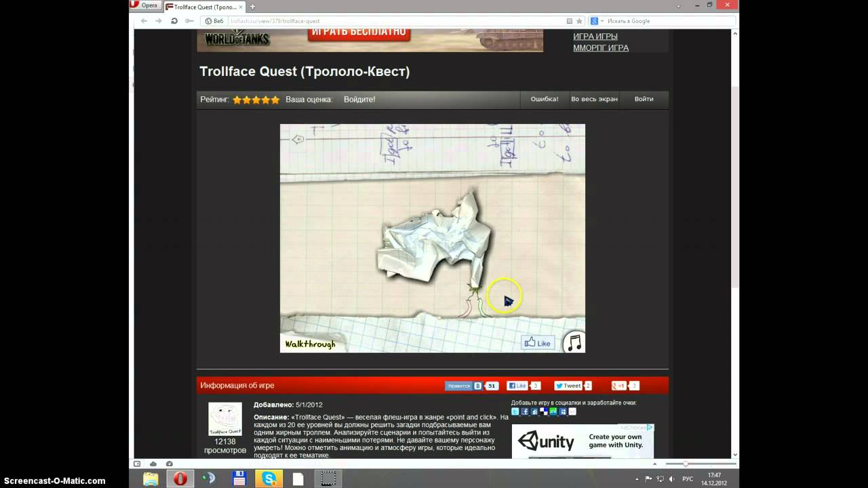Go back with the browser back arrow
The width and height of the screenshot is (868, 488).
[x=144, y=21]
